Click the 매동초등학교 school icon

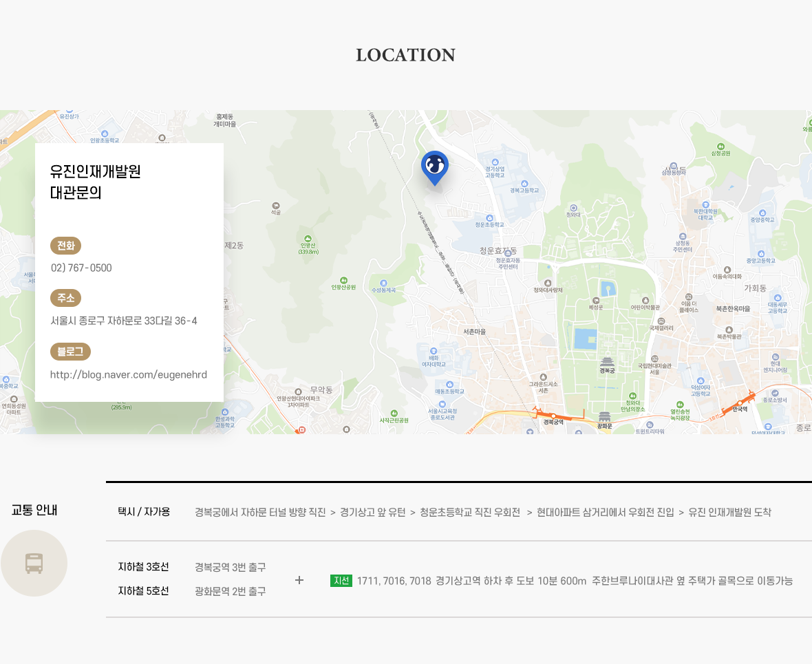coord(449,385)
